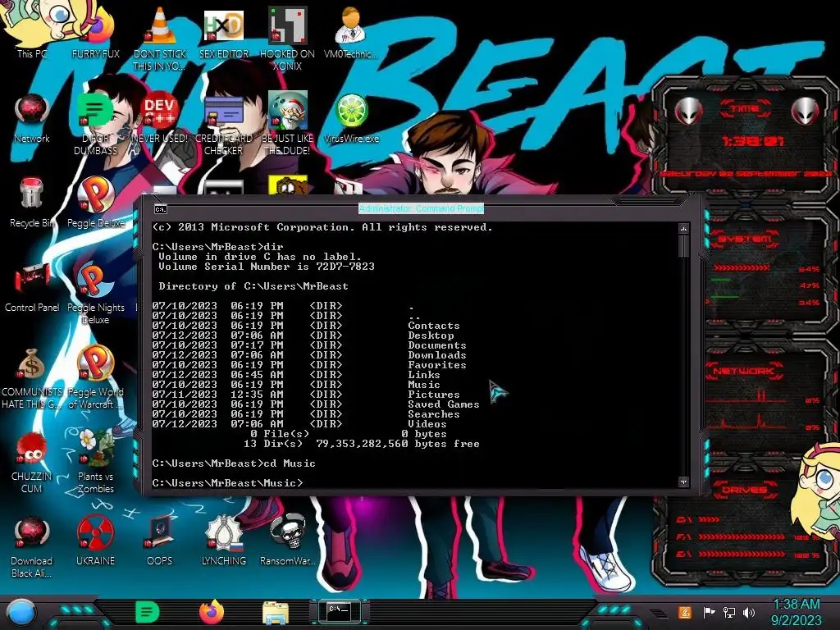Select the HOOKED ON XONIX icon
The height and width of the screenshot is (630, 840).
click(288, 38)
